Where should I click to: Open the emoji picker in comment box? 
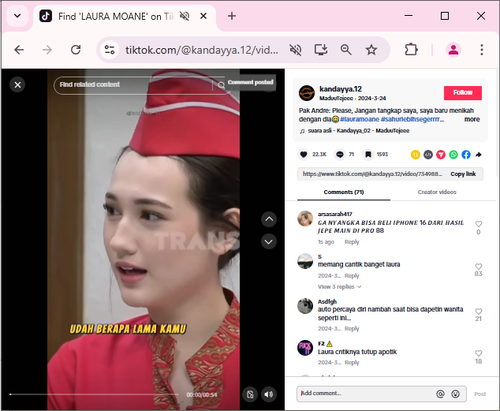point(455,394)
